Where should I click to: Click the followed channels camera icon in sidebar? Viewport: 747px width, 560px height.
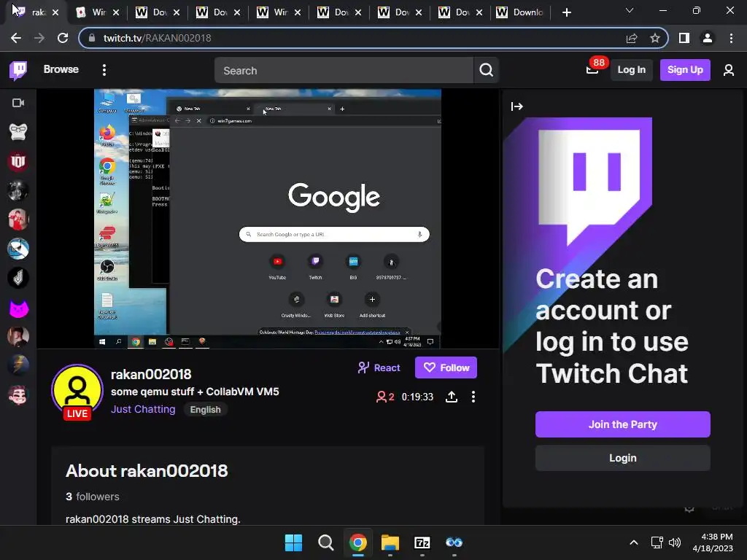coord(18,103)
